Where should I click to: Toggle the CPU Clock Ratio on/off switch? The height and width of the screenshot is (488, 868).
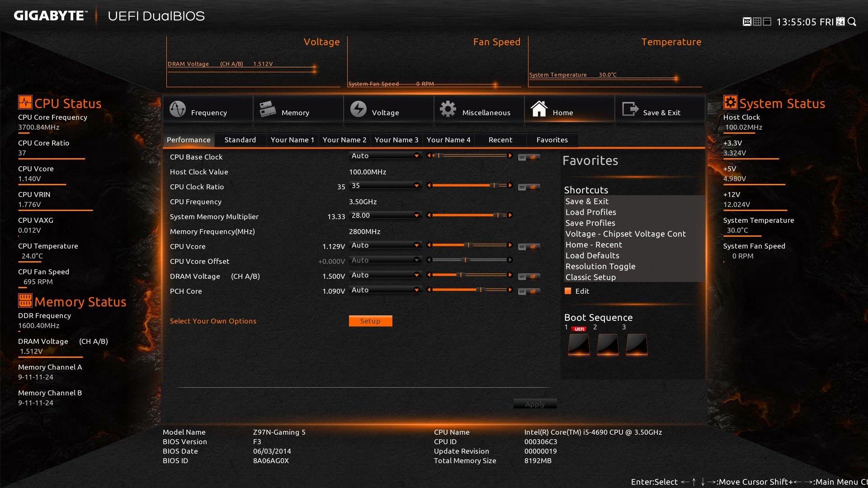(x=529, y=187)
